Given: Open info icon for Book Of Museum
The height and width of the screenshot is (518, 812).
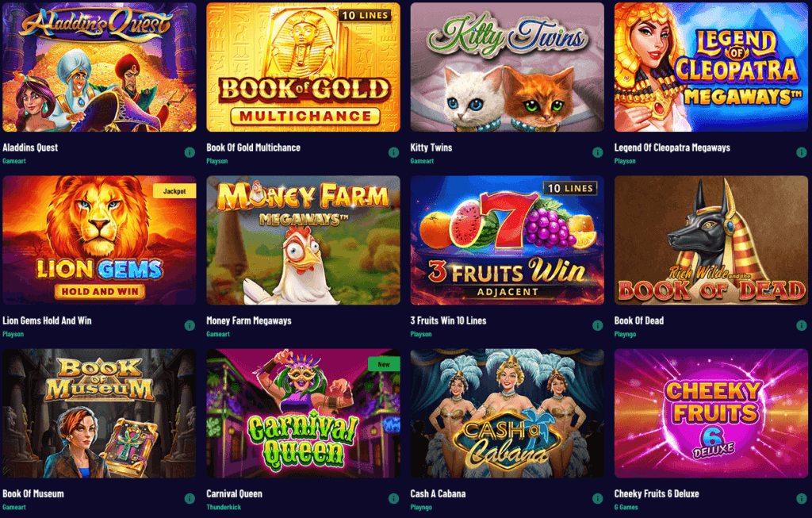Looking at the screenshot, I should tap(190, 498).
